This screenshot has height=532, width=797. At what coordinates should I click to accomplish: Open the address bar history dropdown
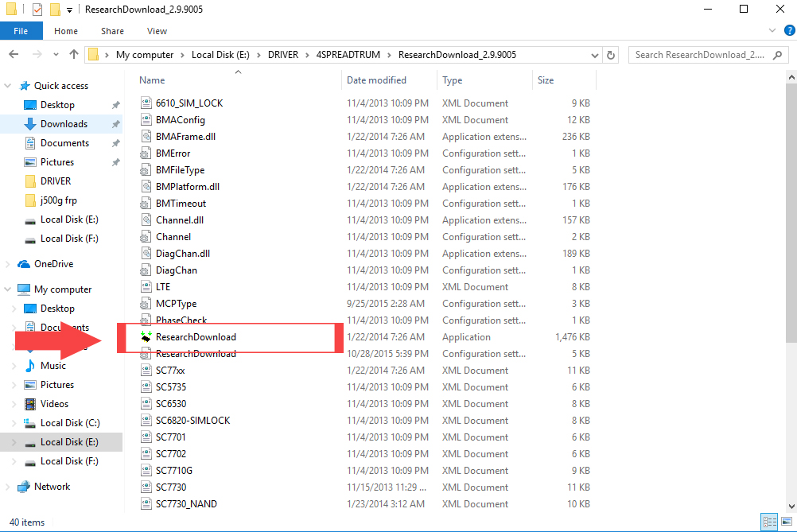(595, 55)
